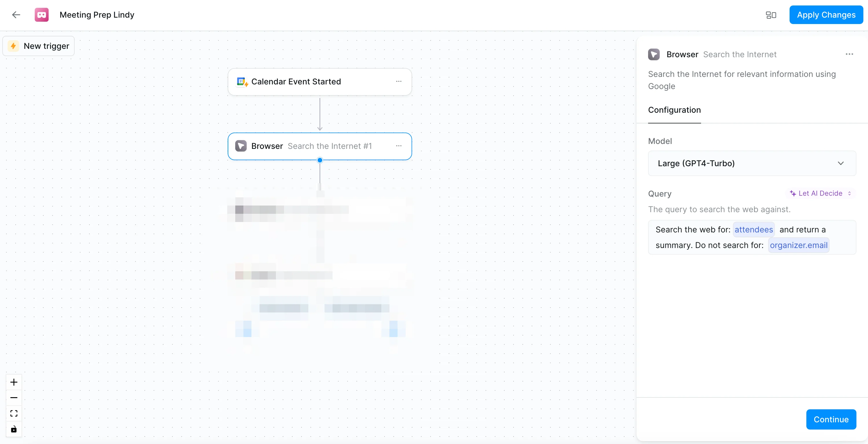Viewport: 868px width, 444px height.
Task: Zoom in on the canvas
Action: tap(14, 382)
